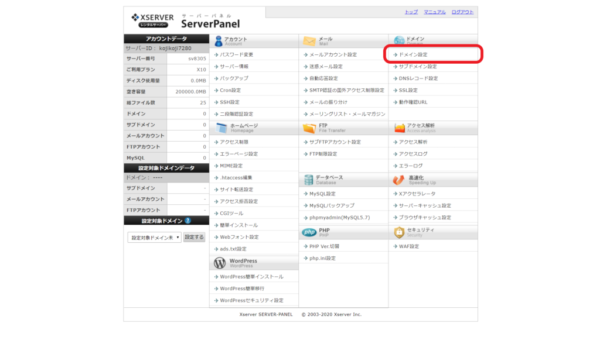600x364 pixels.
Task: Open WordPressセキュリティ設定
Action: pyautogui.click(x=252, y=301)
